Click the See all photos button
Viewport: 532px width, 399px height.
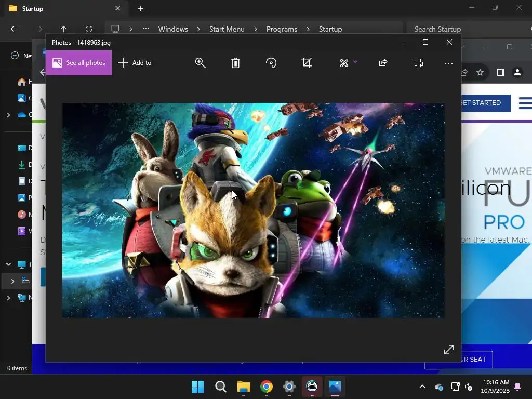coord(78,63)
